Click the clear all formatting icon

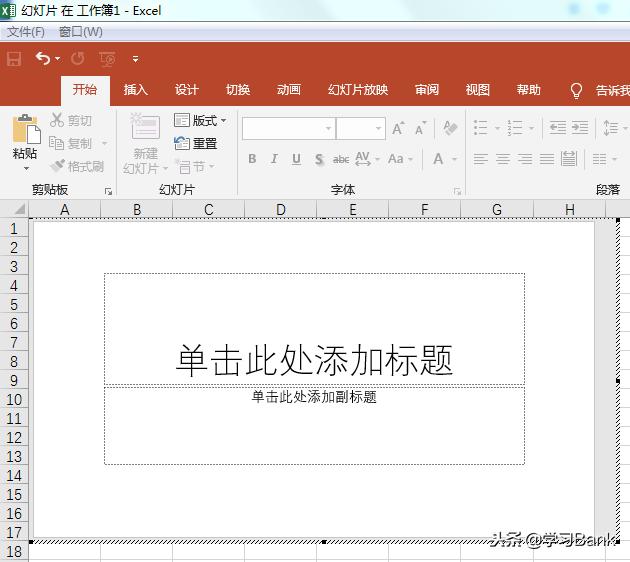450,128
